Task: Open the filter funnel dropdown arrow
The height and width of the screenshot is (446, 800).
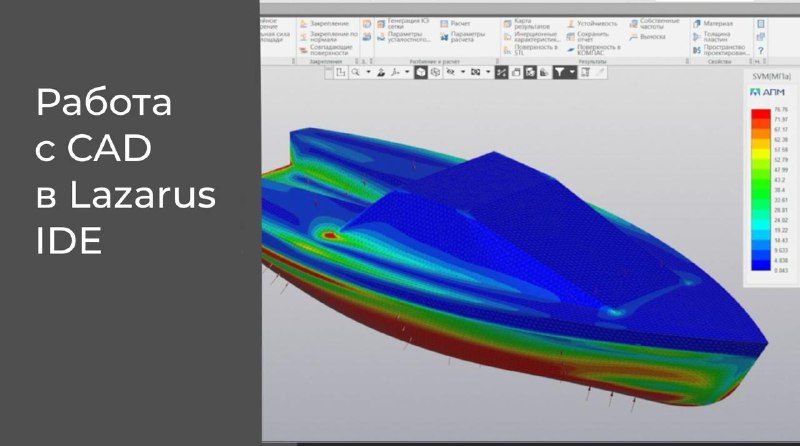Action: click(x=572, y=72)
